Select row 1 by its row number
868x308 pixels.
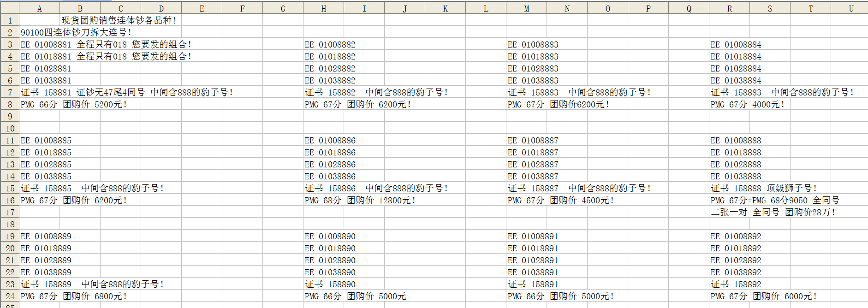tap(10, 20)
